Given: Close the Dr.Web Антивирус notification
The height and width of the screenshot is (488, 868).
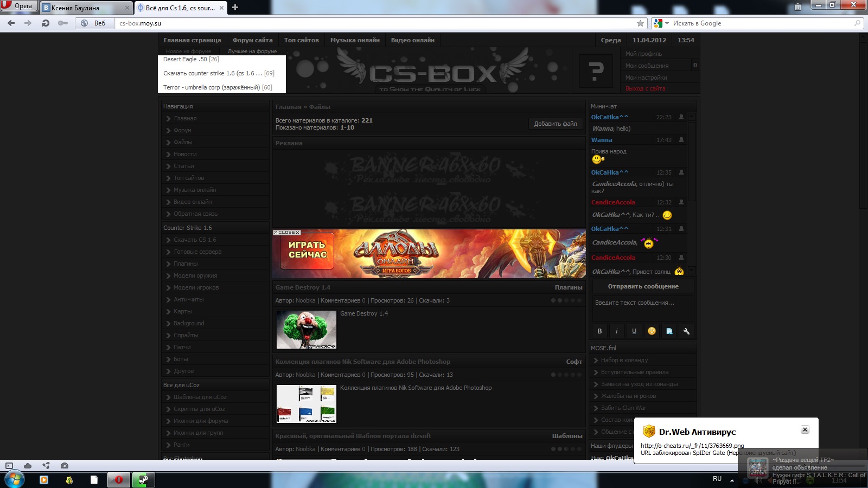Looking at the screenshot, I should click(805, 429).
